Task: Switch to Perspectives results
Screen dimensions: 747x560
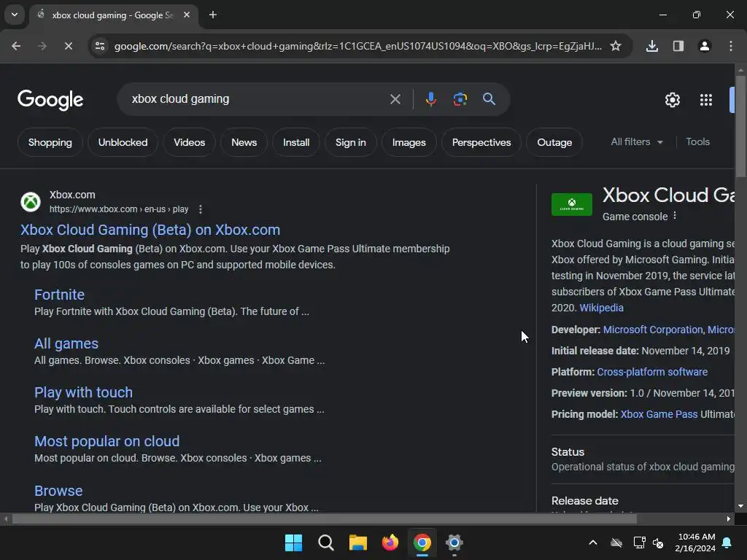Action: [x=481, y=142]
